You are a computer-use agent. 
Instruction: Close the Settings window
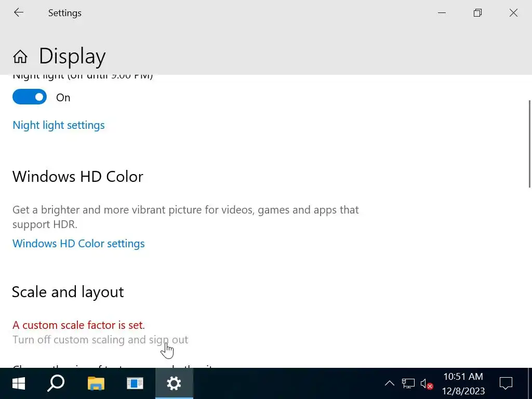(x=514, y=13)
